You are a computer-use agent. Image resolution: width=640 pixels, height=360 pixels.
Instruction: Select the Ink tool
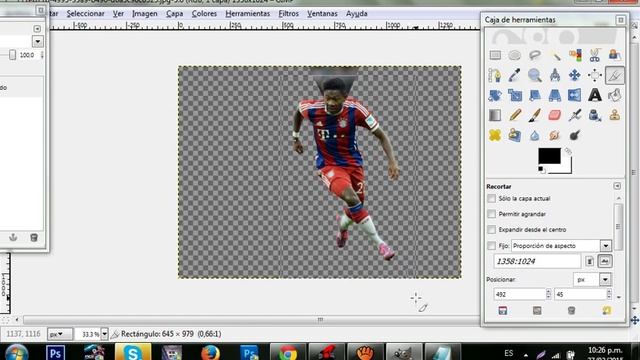click(595, 115)
